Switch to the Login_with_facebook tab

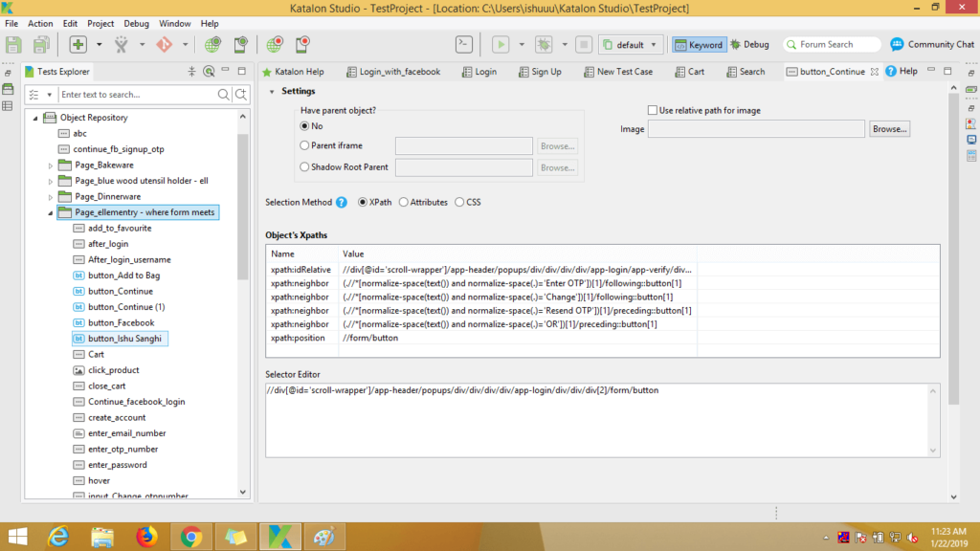point(393,72)
